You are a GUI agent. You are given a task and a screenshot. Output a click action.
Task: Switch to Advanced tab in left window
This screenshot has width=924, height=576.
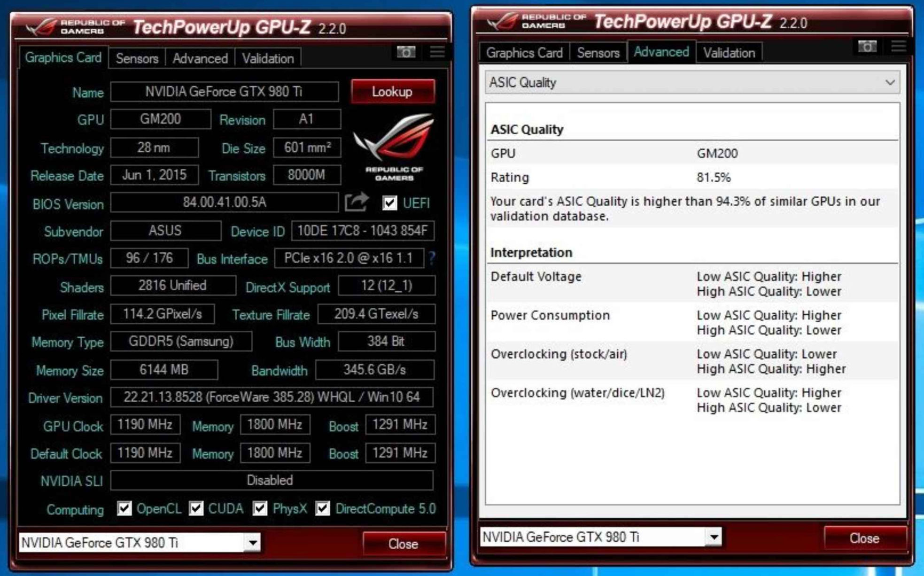[200, 59]
